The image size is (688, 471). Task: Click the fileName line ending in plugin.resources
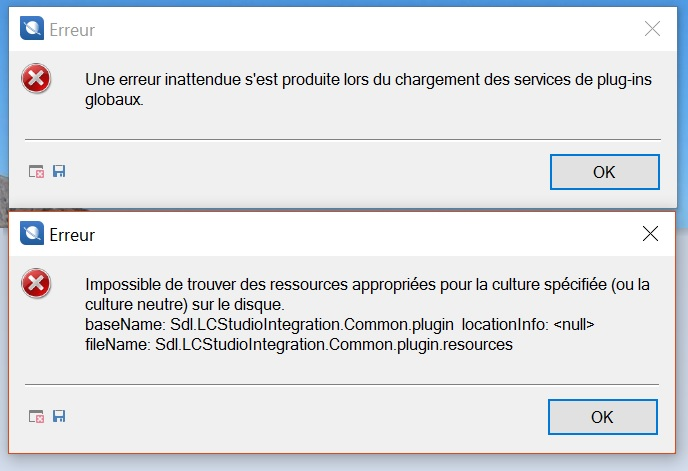[x=299, y=345]
